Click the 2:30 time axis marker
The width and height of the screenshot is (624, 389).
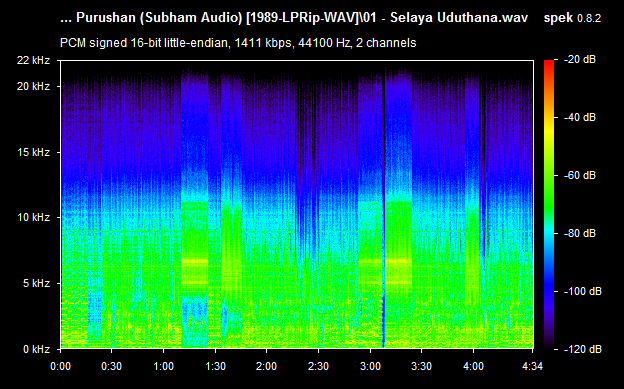318,366
